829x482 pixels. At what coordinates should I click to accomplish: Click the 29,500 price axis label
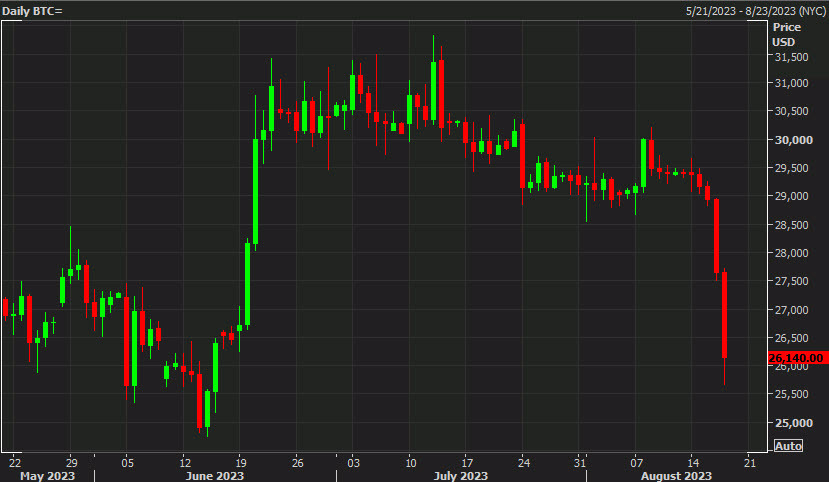click(791, 168)
